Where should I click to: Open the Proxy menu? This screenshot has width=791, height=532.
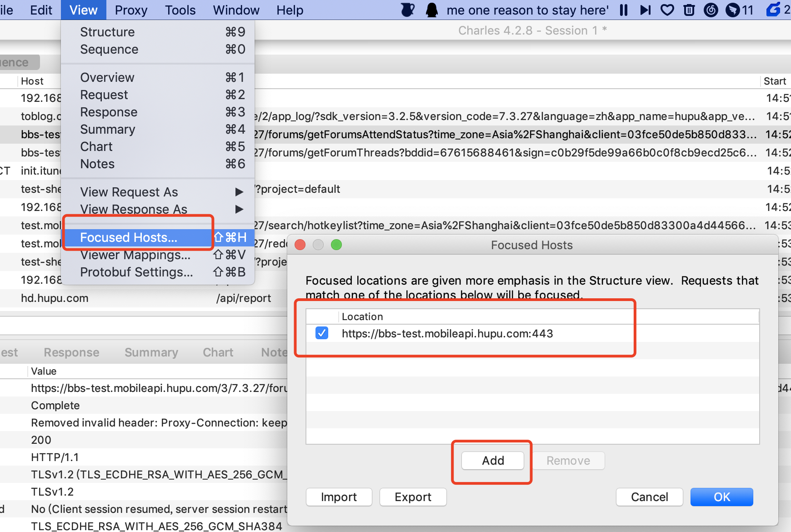tap(131, 10)
